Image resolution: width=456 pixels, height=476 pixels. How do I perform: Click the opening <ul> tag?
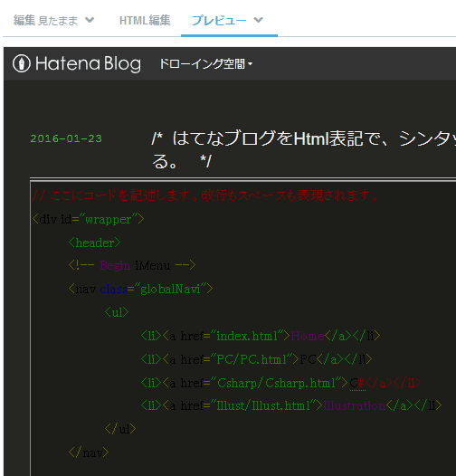(x=117, y=312)
